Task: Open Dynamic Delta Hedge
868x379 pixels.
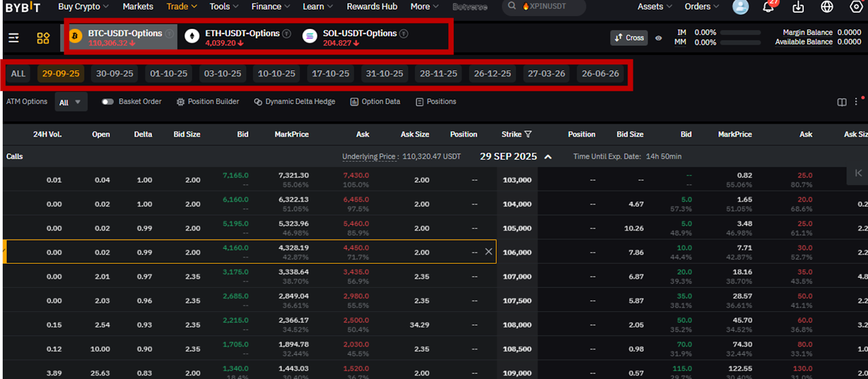Action: (295, 102)
